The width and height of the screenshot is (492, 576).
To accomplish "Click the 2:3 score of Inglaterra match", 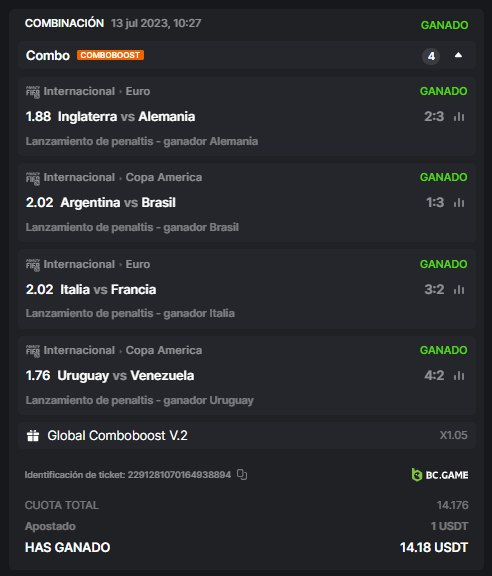I will coord(434,117).
